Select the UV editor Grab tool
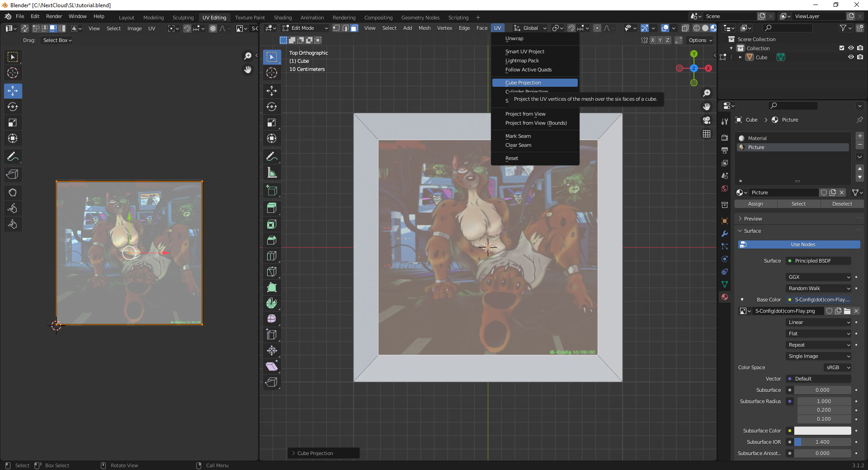The width and height of the screenshot is (868, 470). (x=13, y=193)
